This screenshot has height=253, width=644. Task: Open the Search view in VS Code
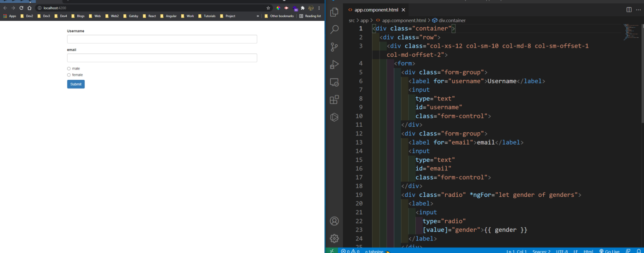[334, 29]
